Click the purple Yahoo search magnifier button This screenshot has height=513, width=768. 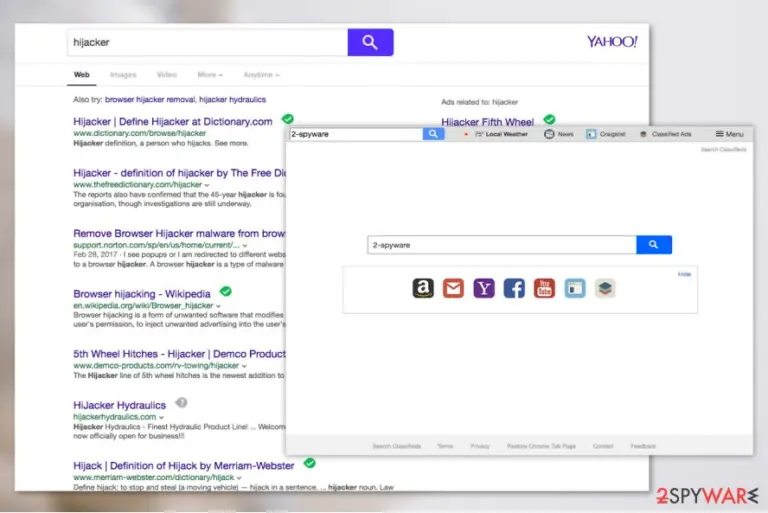[x=370, y=42]
